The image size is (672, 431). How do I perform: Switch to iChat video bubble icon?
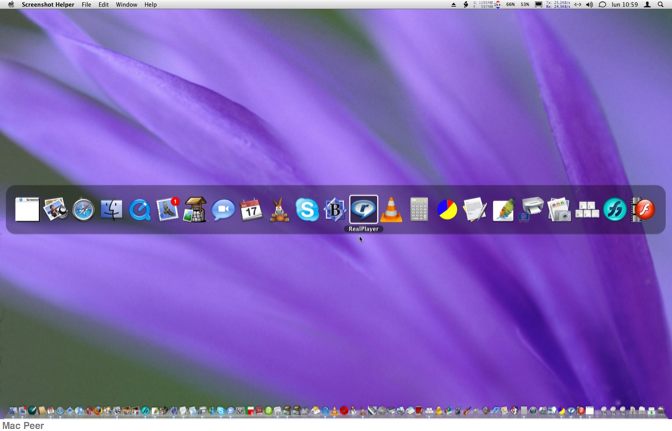223,210
